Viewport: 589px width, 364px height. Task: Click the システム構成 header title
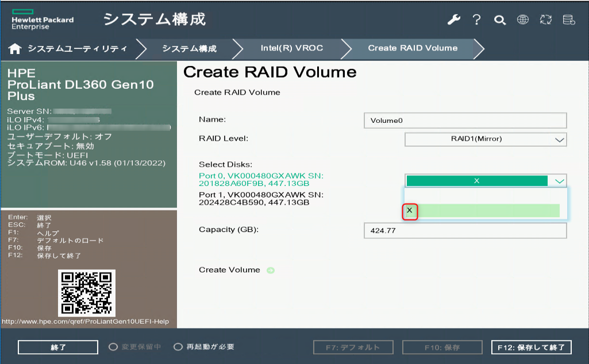[155, 19]
